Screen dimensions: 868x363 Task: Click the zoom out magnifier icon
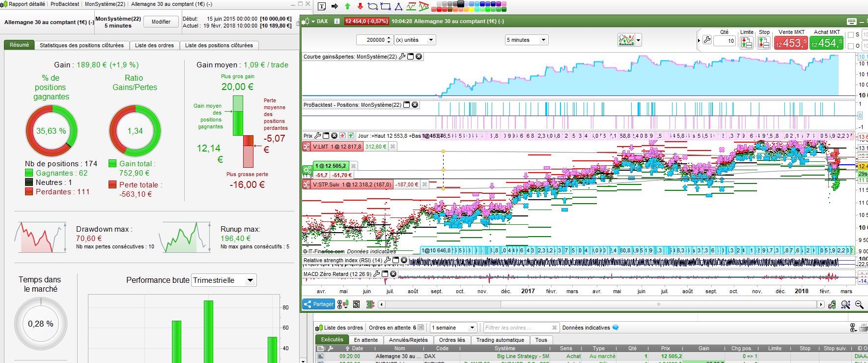(859, 304)
